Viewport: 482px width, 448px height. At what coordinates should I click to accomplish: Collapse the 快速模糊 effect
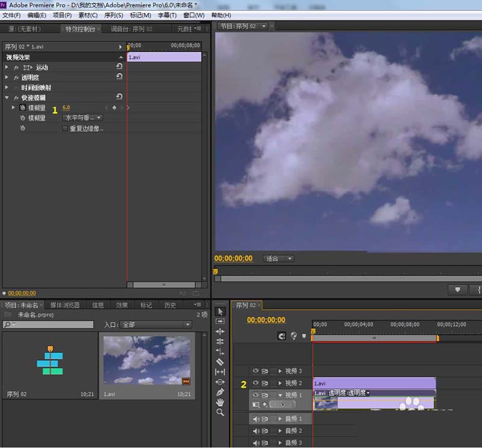click(x=7, y=98)
